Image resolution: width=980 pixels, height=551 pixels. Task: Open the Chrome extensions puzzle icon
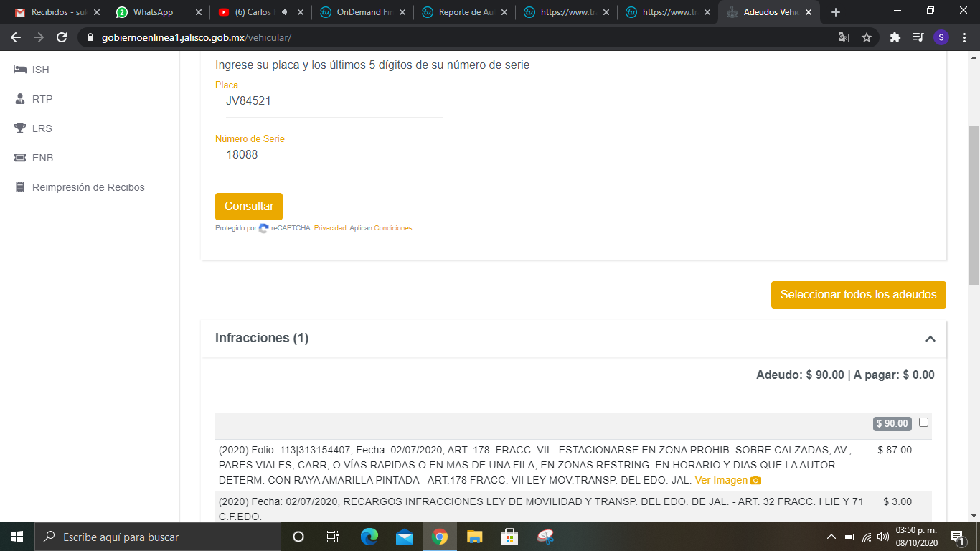pos(895,37)
